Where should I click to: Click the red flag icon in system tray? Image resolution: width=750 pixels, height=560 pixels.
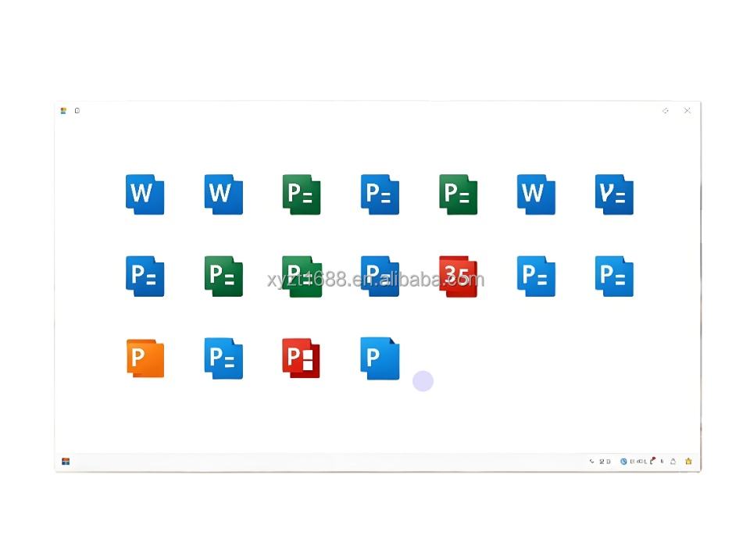tap(652, 461)
